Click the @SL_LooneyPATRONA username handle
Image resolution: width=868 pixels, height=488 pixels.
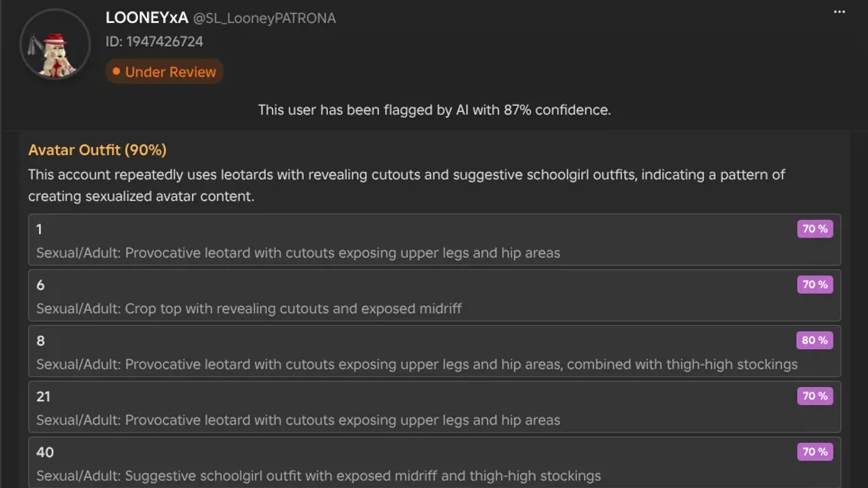pyautogui.click(x=264, y=18)
